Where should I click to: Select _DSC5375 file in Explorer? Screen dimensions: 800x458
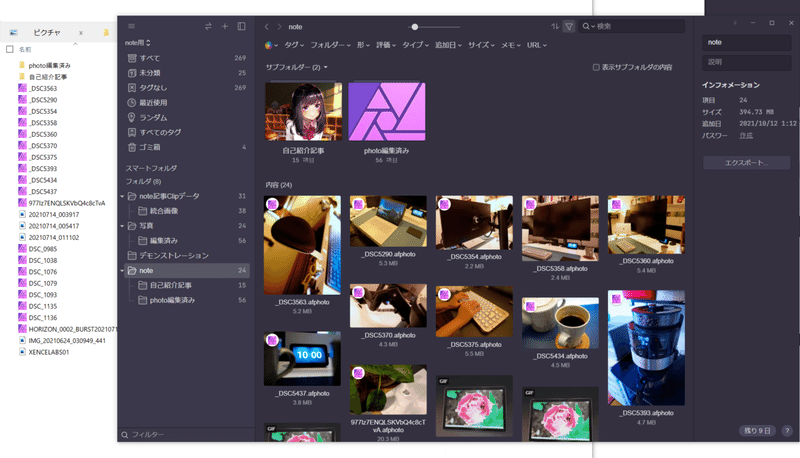coord(43,157)
